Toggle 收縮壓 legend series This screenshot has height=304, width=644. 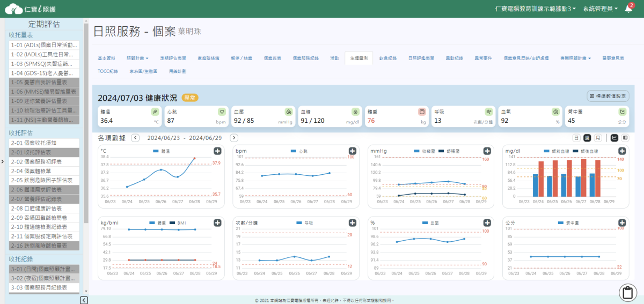click(424, 152)
